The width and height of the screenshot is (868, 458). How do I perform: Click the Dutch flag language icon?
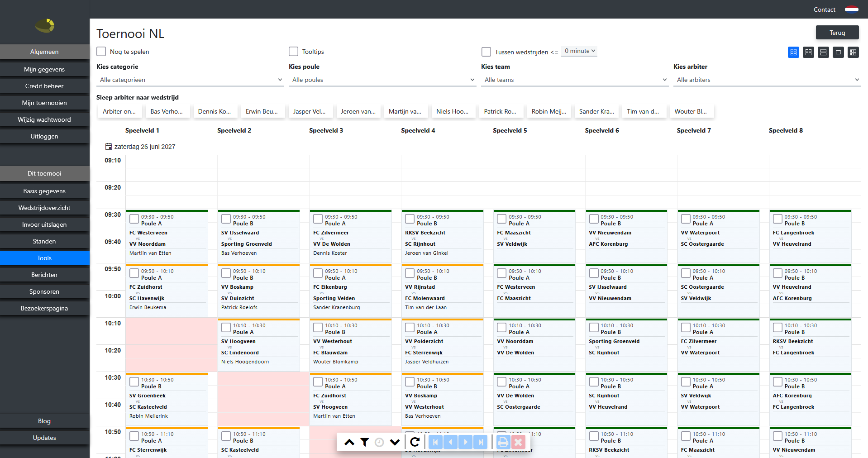851,10
